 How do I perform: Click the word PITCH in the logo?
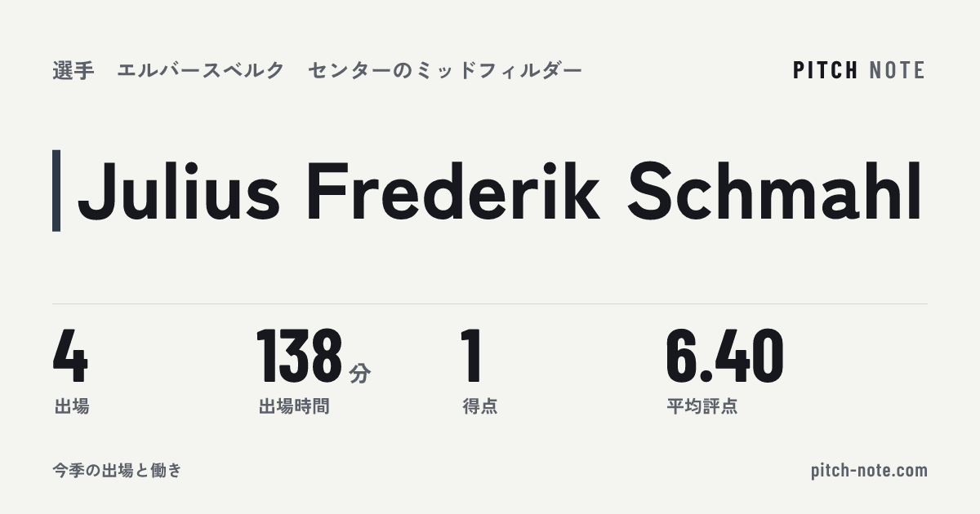point(826,71)
